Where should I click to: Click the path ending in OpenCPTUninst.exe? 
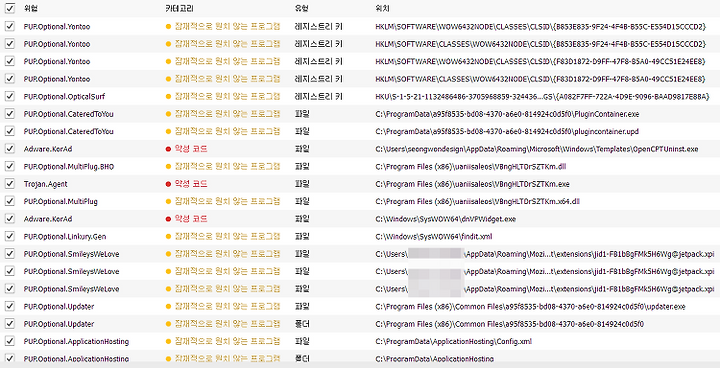click(x=537, y=149)
